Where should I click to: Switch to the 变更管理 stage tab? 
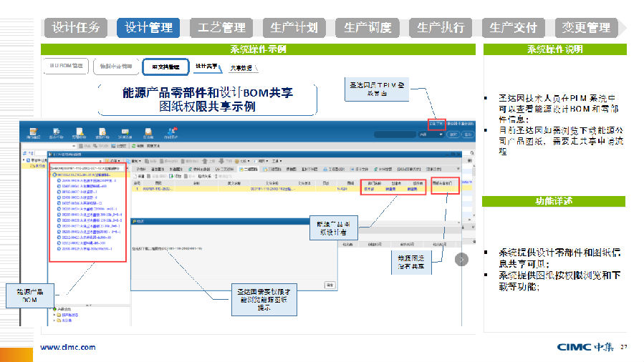coord(586,28)
